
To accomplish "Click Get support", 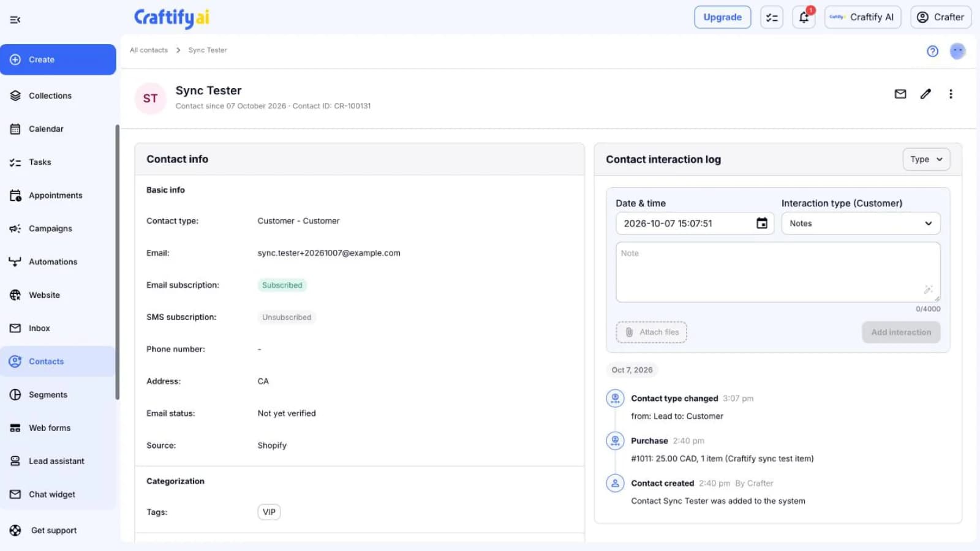I will (x=58, y=530).
